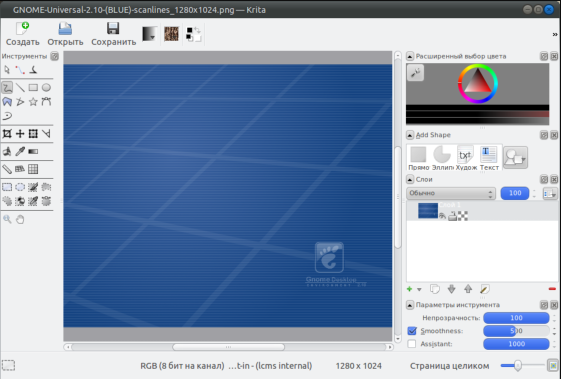Select the Line tool

coord(20,87)
